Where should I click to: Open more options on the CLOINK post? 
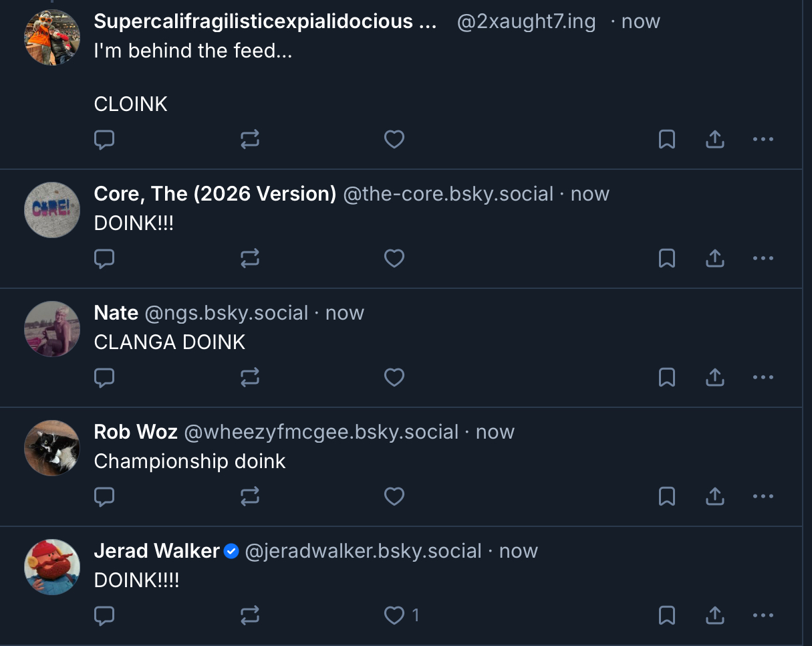click(x=763, y=139)
